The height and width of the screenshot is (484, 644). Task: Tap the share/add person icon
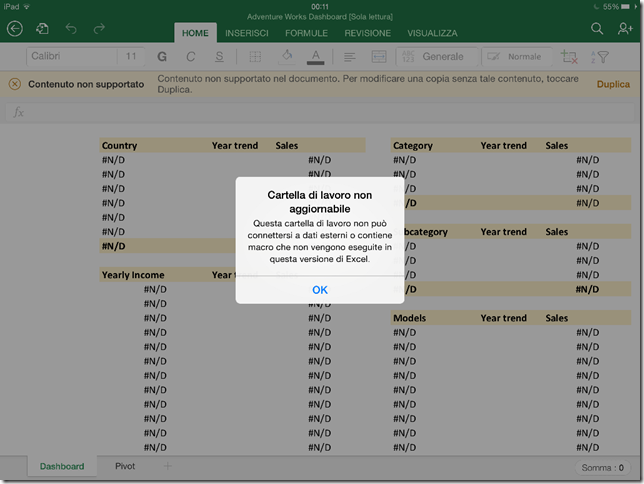coord(625,28)
